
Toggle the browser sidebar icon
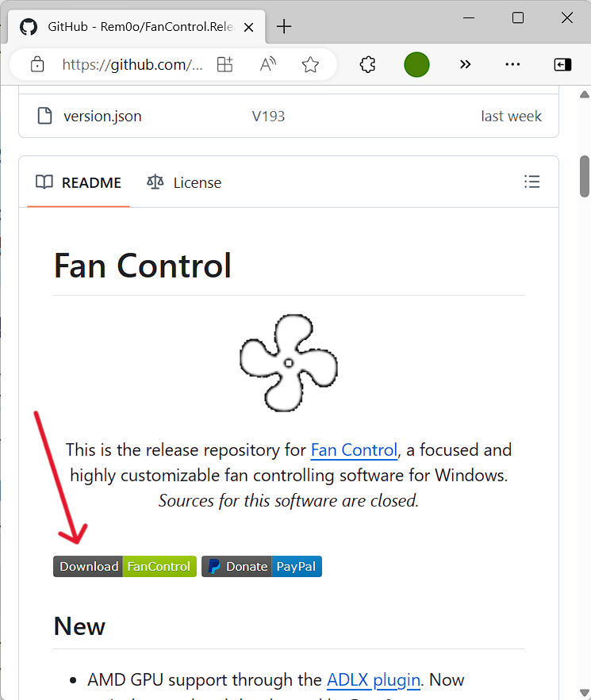pos(562,65)
